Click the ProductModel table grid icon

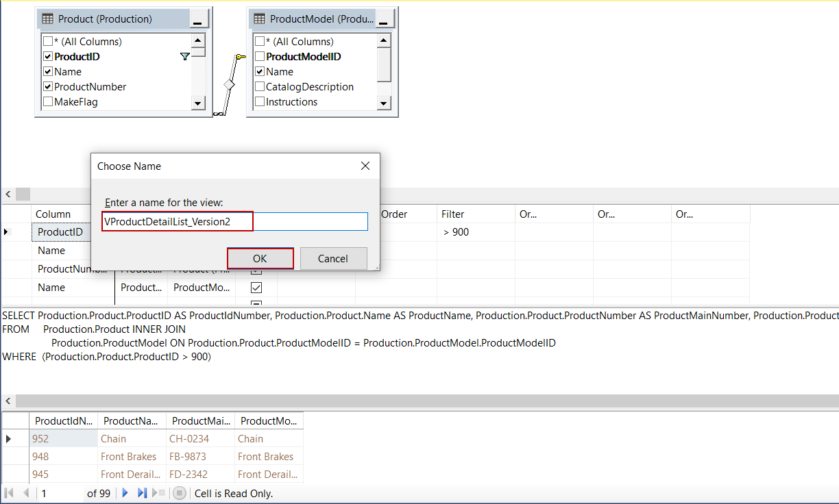[x=260, y=19]
